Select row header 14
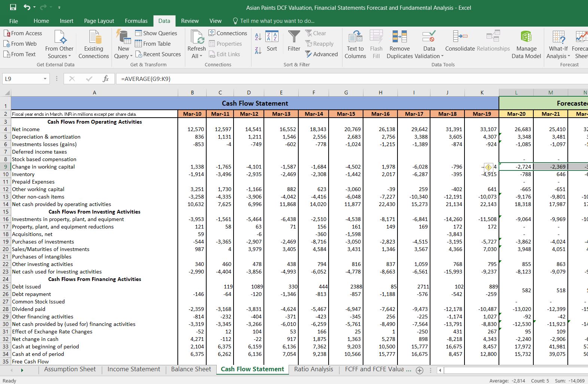The width and height of the screenshot is (588, 384). (x=5, y=204)
